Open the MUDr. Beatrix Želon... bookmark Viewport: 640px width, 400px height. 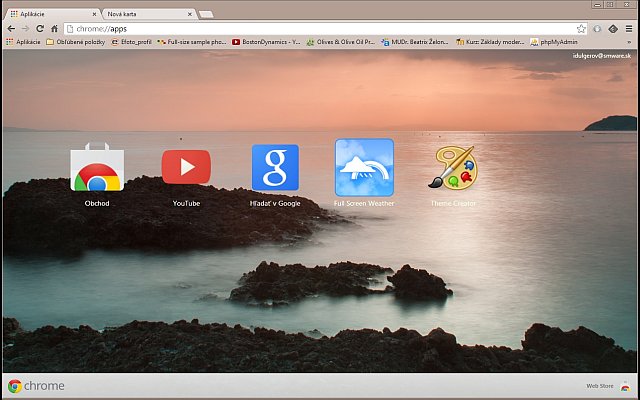(x=415, y=42)
